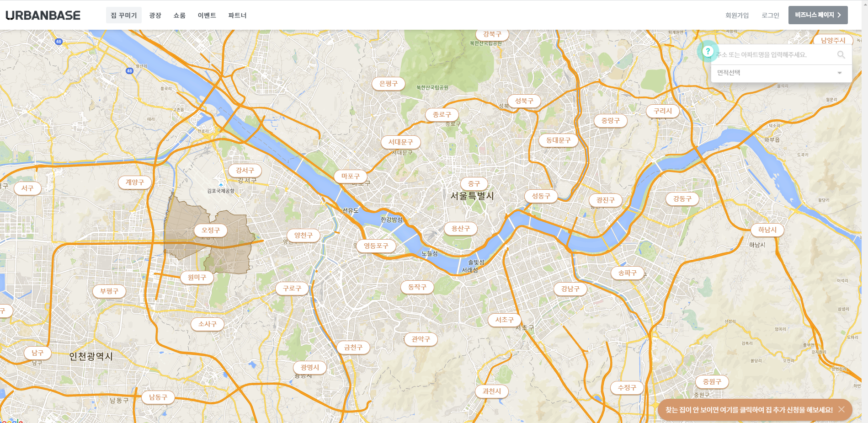The image size is (868, 423).
Task: Click the 인천광역시 map label
Action: click(x=91, y=356)
